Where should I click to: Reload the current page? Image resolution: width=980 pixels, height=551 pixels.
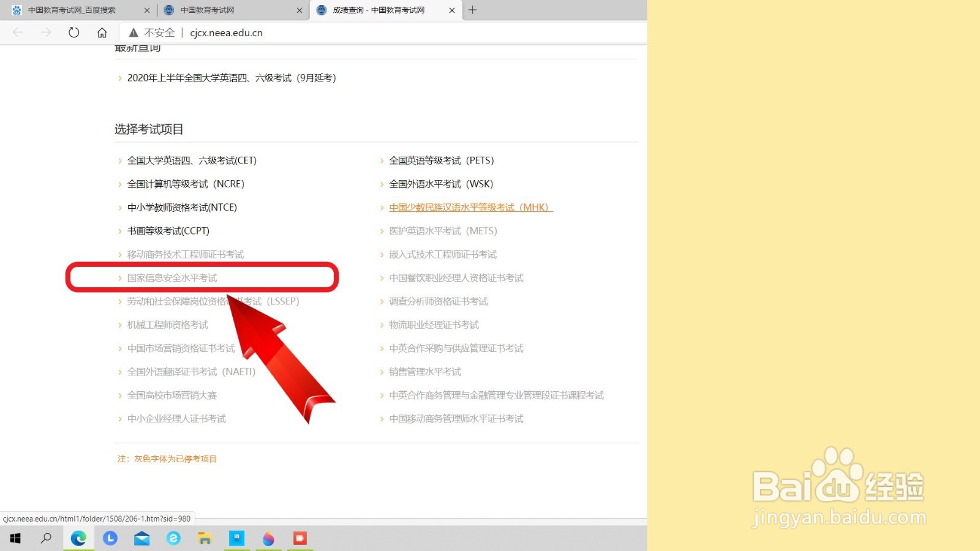point(74,32)
